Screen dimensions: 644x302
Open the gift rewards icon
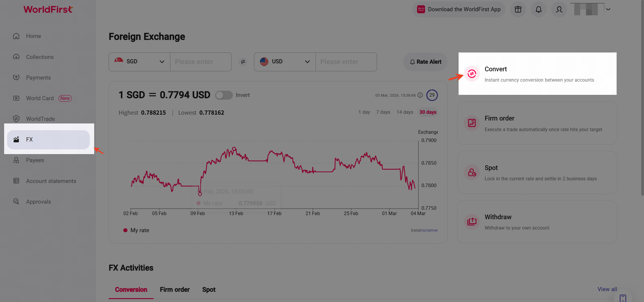pos(518,9)
